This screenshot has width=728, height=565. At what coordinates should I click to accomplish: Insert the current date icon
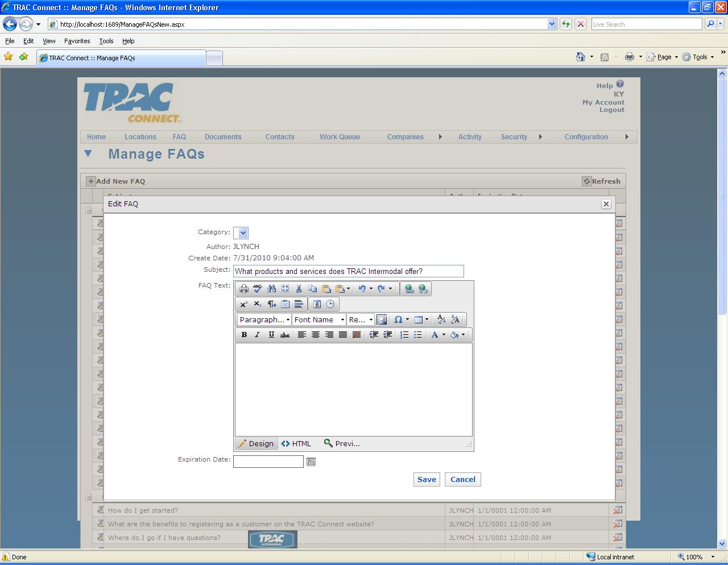coord(317,304)
